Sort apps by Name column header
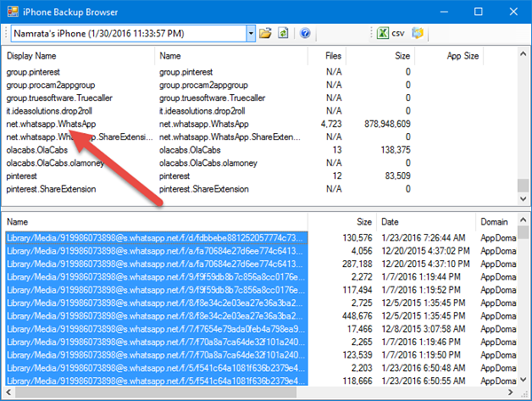532x401 pixels. [x=170, y=56]
